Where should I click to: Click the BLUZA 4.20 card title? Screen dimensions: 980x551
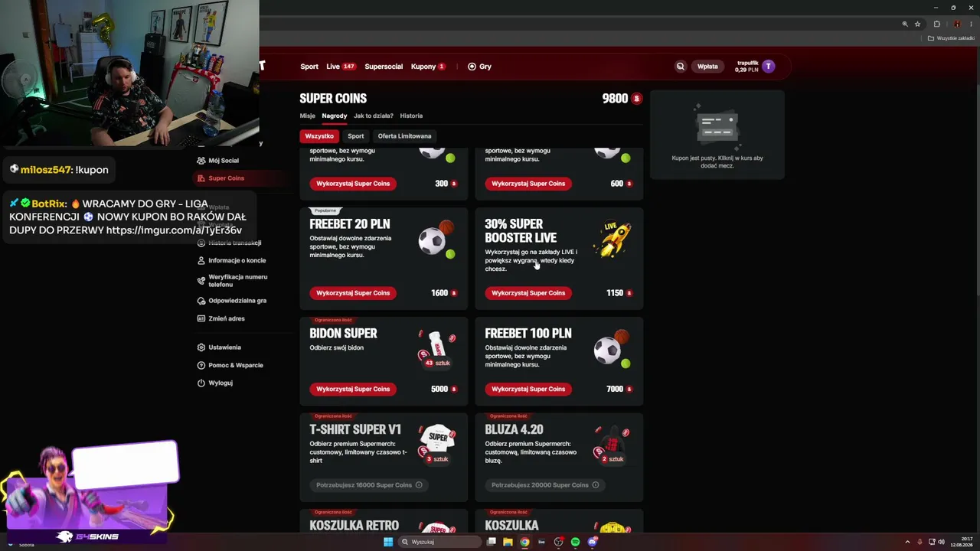tap(514, 430)
